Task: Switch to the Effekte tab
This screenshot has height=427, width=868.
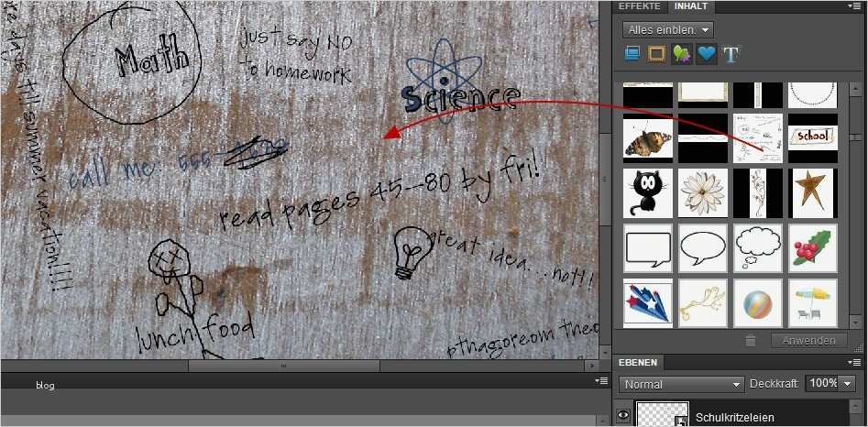Action: (x=640, y=6)
